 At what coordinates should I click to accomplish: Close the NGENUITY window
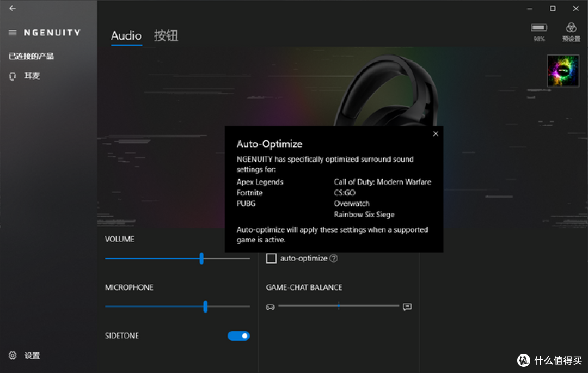click(x=575, y=9)
